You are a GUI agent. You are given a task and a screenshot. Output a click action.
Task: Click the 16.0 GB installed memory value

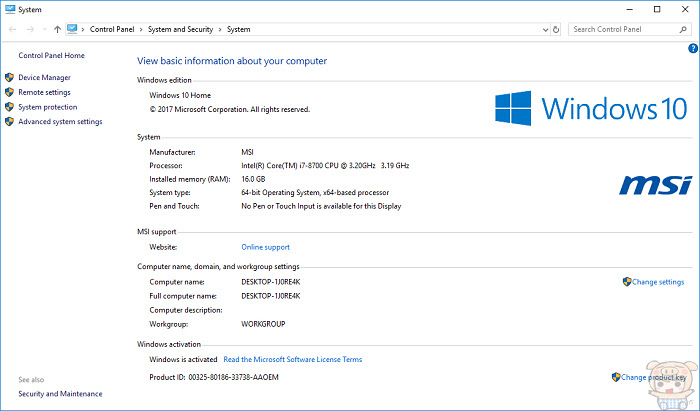tap(253, 179)
